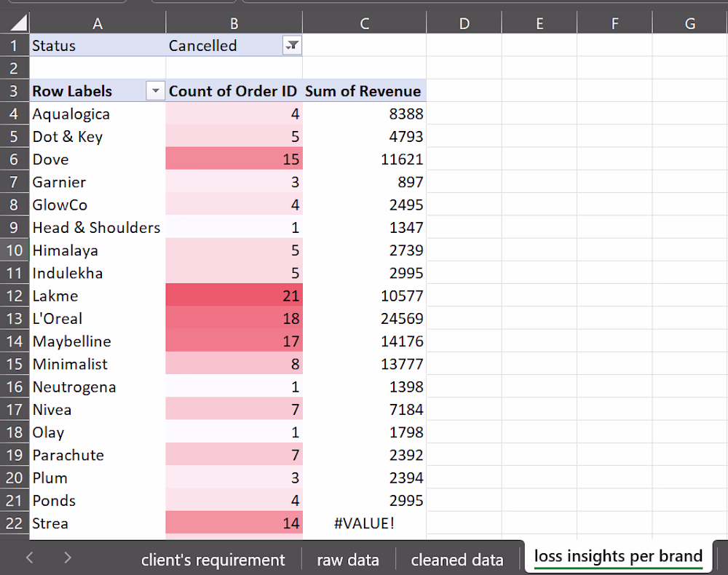Click Sum of Revenue header
Screen dimensions: 728x575
pyautogui.click(x=365, y=91)
